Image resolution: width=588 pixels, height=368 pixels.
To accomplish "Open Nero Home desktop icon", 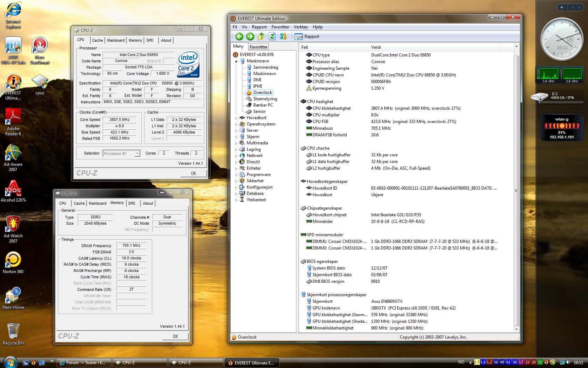I will (13, 298).
